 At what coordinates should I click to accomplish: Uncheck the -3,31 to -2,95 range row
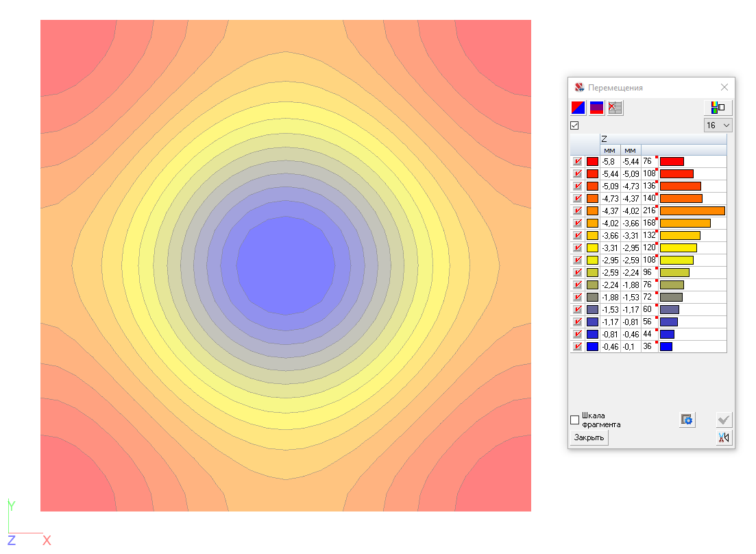tap(577, 248)
